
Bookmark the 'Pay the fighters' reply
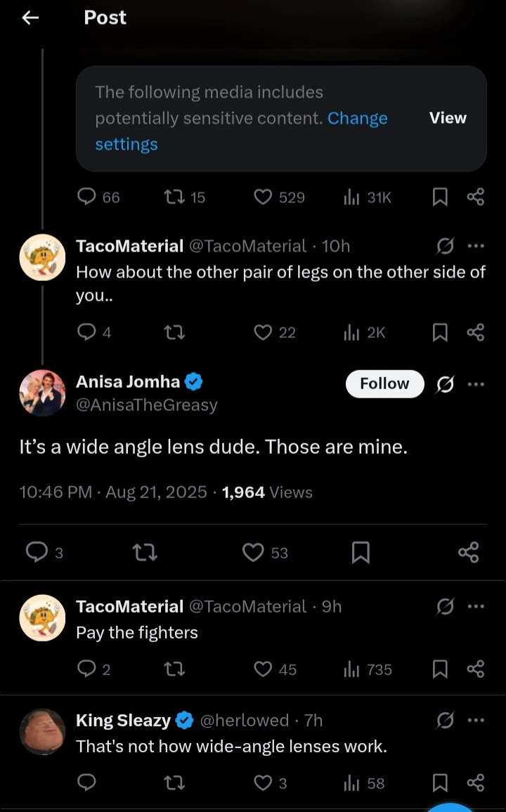pos(440,669)
